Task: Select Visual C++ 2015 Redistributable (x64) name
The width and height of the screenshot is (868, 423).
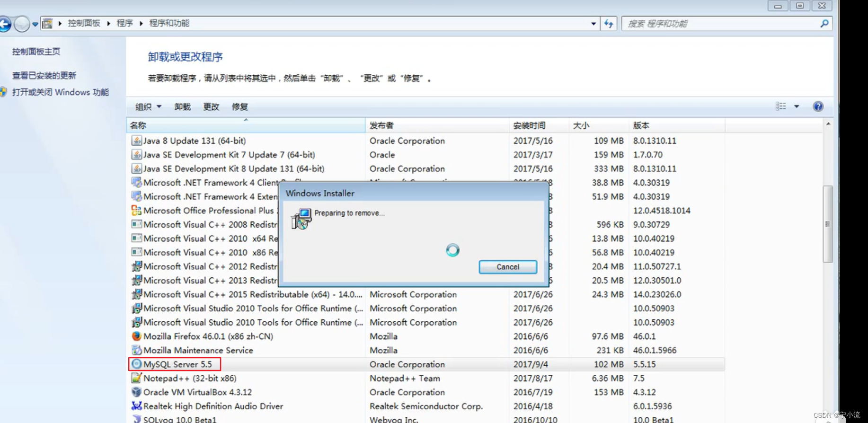Action: [x=253, y=294]
